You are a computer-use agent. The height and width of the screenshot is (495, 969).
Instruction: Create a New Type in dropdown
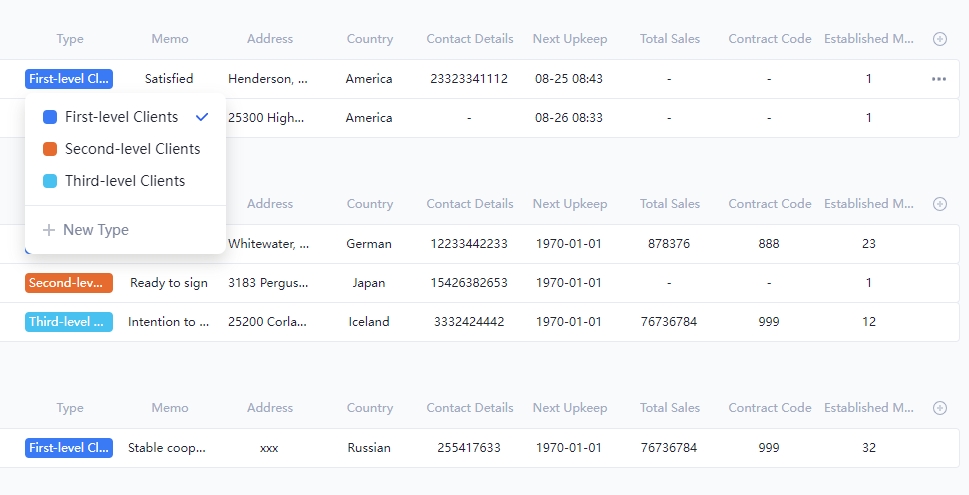95,230
